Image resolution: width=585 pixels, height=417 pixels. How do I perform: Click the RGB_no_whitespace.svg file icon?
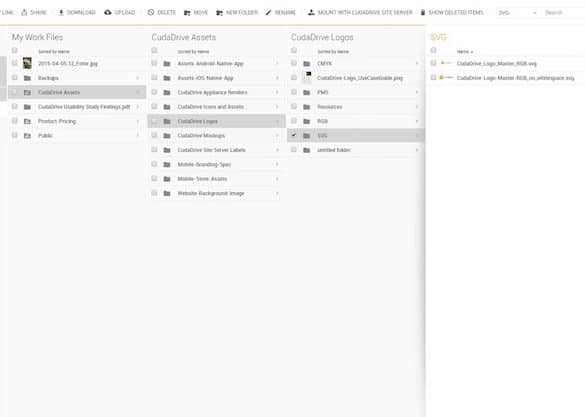pyautogui.click(x=446, y=78)
